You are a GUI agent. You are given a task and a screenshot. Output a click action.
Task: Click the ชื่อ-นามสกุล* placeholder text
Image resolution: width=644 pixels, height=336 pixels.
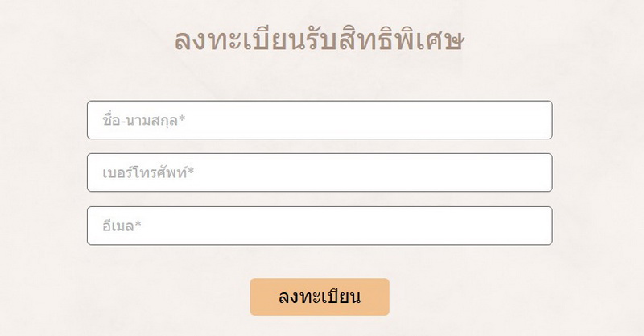[x=144, y=121]
